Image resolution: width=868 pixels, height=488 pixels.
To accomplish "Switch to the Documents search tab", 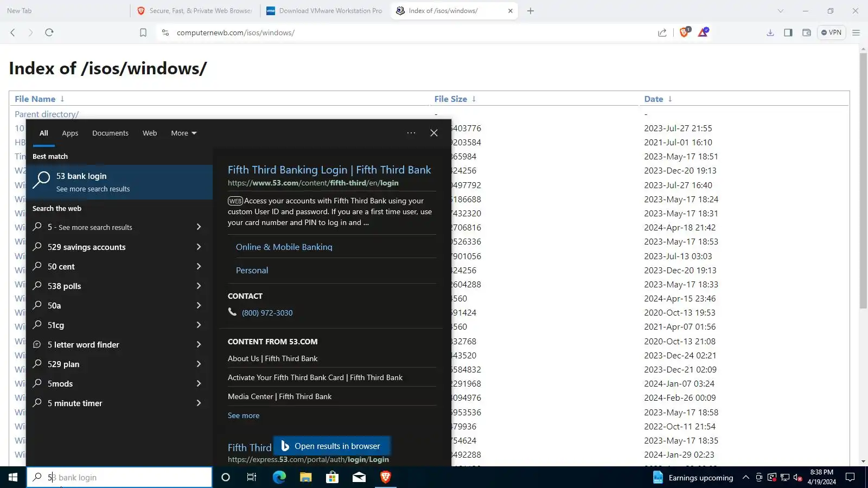I will [x=110, y=133].
